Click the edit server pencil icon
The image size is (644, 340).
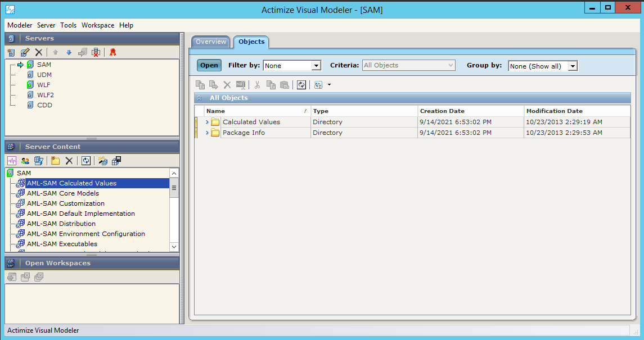(25, 52)
